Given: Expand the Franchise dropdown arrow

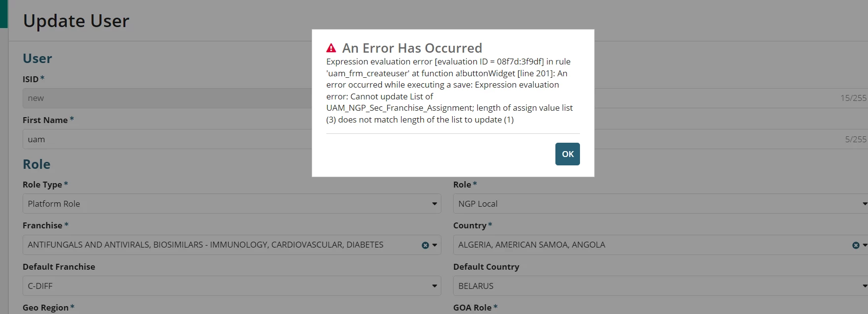Looking at the screenshot, I should point(434,245).
